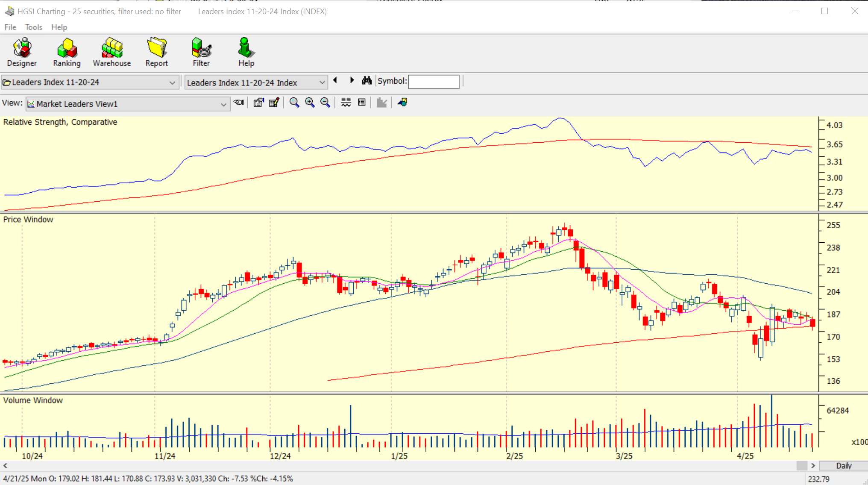868x485 pixels.
Task: Expand the Leaders Index 11-20-24 group dropdown
Action: coord(172,82)
